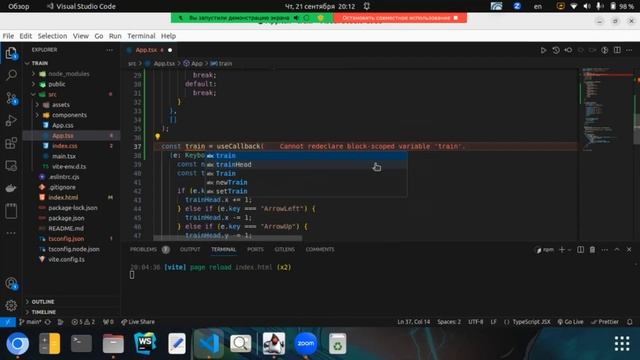The height and width of the screenshot is (360, 640).
Task: Stop screen sharing red button
Action: click(x=400, y=18)
